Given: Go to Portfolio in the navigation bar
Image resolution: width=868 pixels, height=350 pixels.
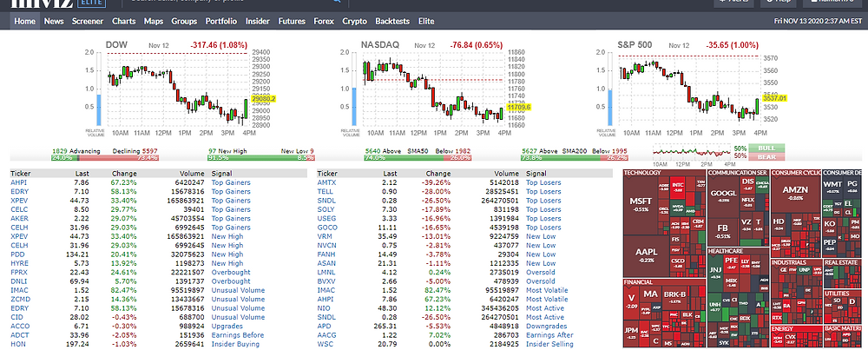Looking at the screenshot, I should click(x=220, y=21).
